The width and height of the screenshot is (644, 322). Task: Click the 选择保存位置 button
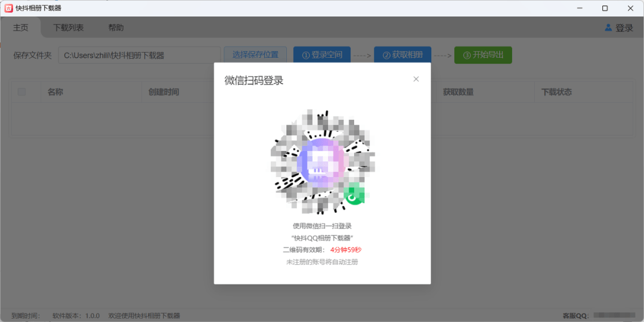coord(255,55)
